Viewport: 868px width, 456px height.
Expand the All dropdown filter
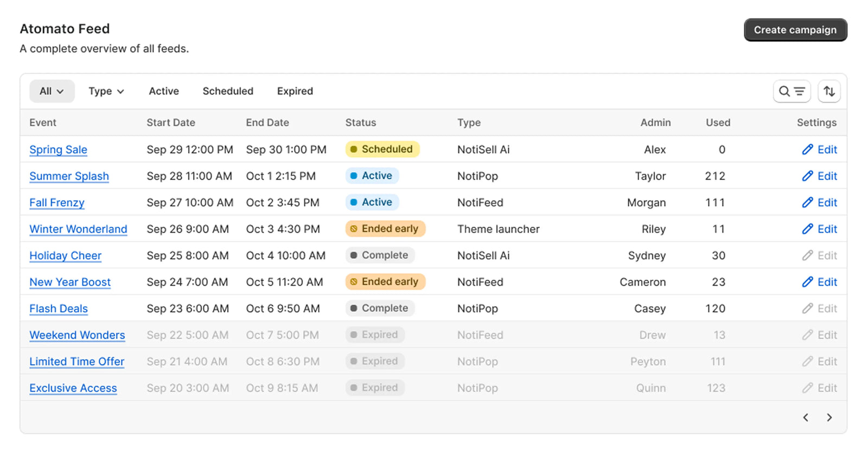pos(52,91)
